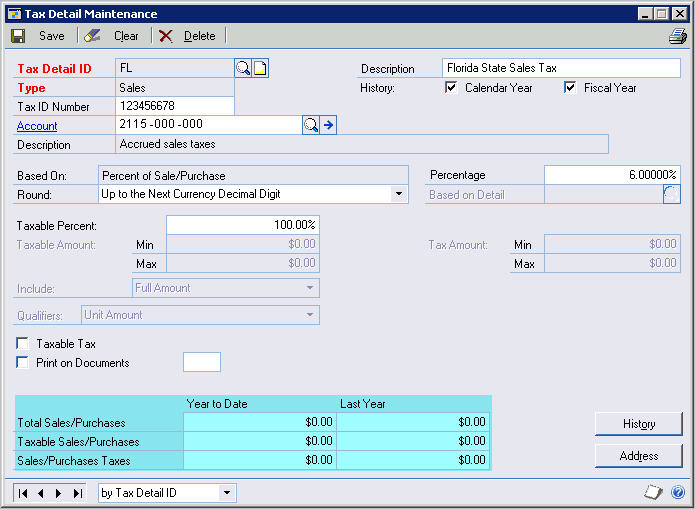Click the Save toolbar label
The height and width of the screenshot is (509, 695).
click(x=51, y=36)
